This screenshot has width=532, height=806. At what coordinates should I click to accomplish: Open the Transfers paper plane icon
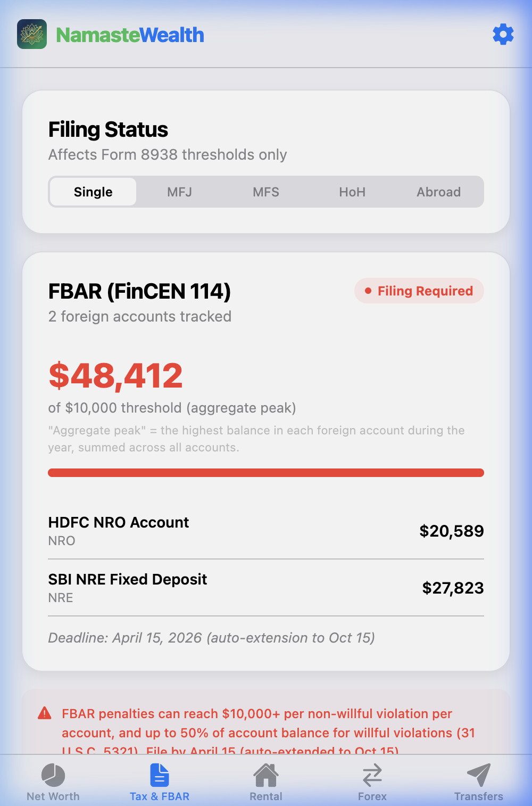(x=479, y=775)
